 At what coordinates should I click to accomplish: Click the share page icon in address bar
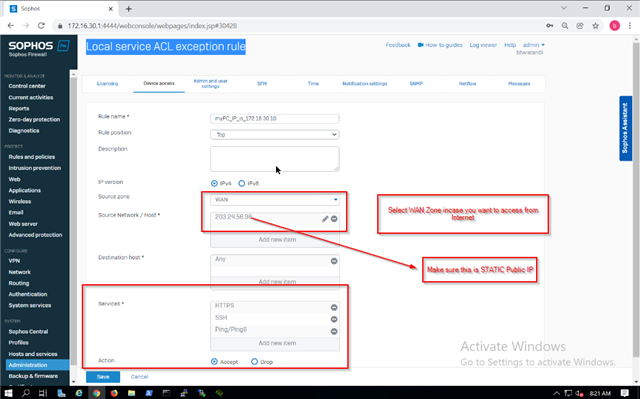coord(580,26)
